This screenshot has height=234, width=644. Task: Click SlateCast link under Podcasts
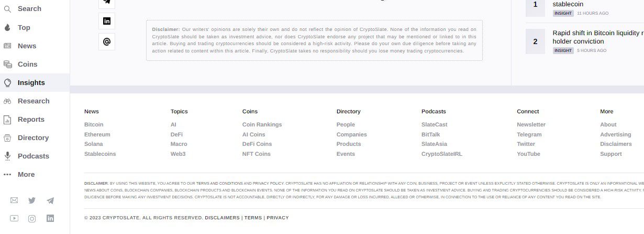coord(434,124)
